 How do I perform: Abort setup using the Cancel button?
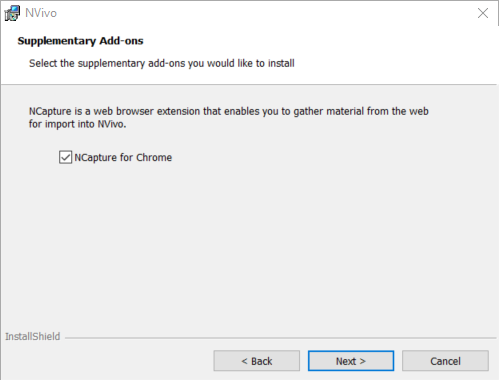445,361
